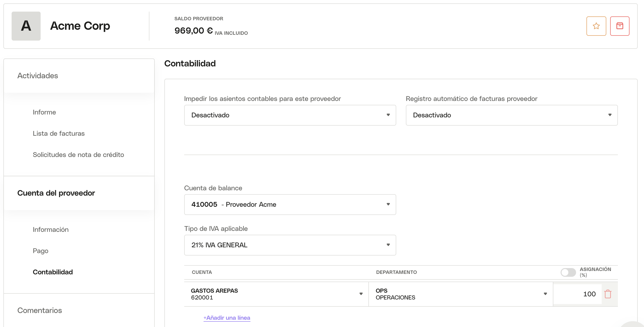Open the GASTOS AREPAS account dropdown
Screen dimensions: 644x327
point(276,294)
